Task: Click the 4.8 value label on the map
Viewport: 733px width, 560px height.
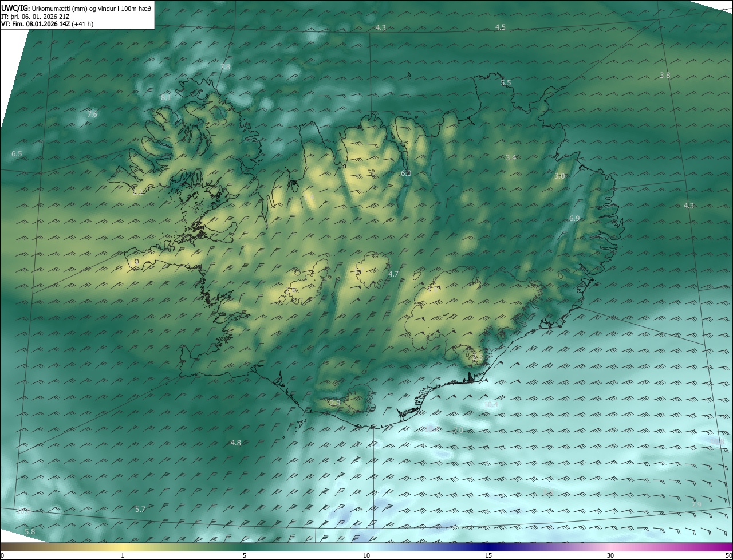Action: click(236, 443)
